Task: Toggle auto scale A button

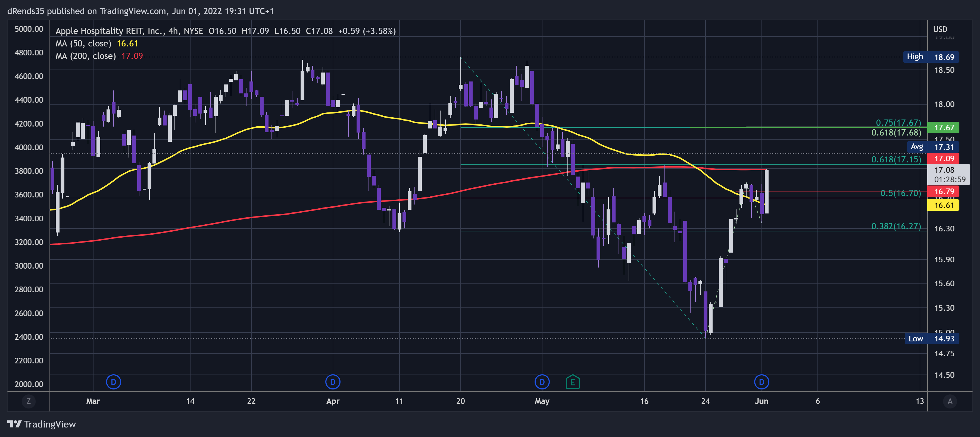Action: click(950, 401)
